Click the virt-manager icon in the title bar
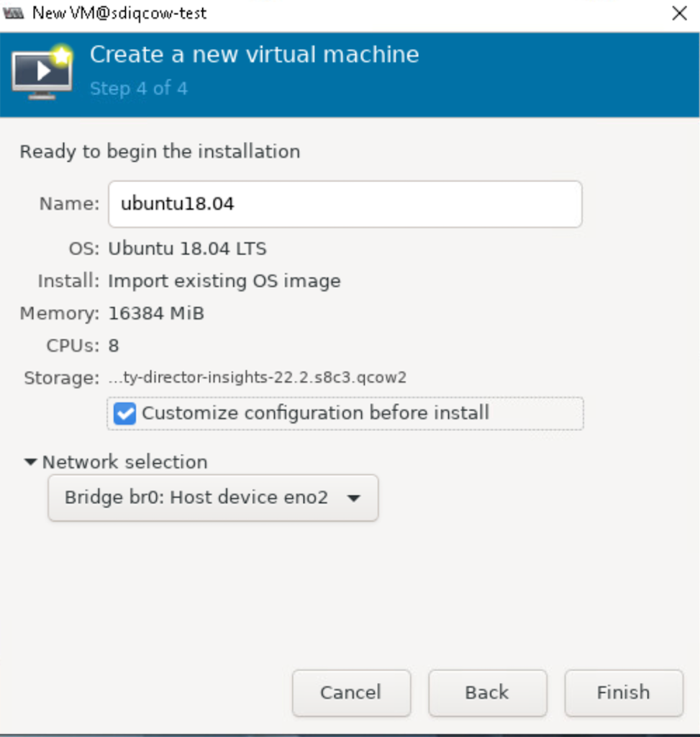Image resolution: width=700 pixels, height=737 pixels. (14, 14)
